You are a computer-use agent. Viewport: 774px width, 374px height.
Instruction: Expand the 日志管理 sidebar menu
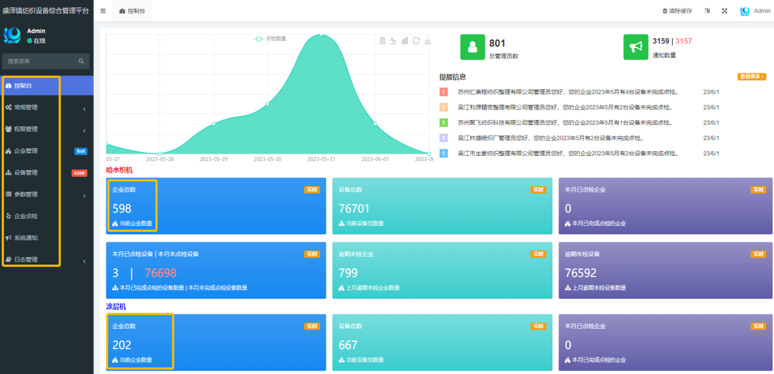[x=47, y=260]
